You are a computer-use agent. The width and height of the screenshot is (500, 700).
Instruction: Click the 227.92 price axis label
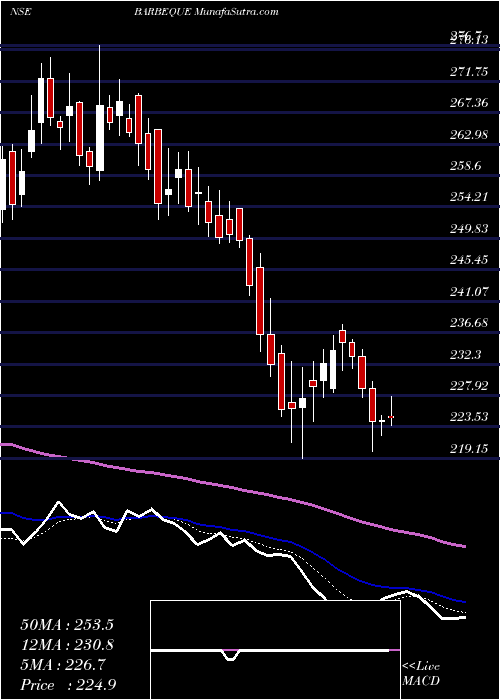[x=469, y=385]
